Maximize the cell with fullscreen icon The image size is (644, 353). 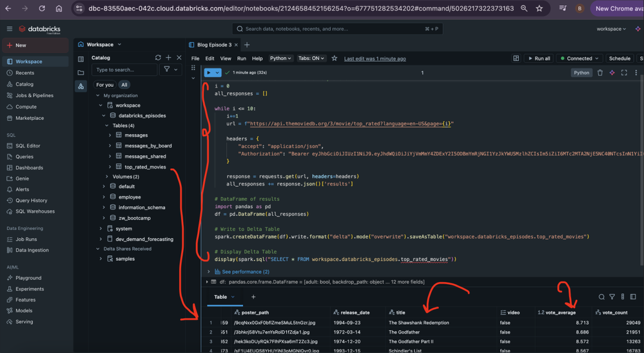[x=624, y=73]
